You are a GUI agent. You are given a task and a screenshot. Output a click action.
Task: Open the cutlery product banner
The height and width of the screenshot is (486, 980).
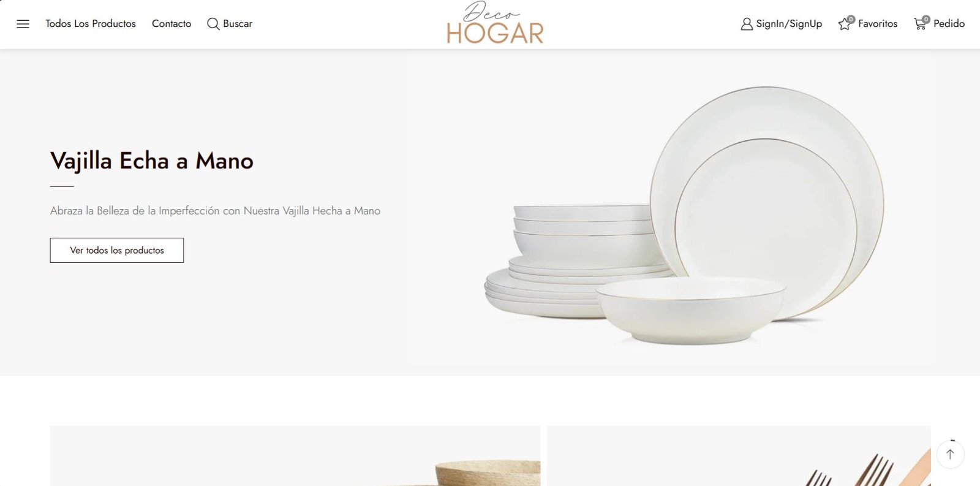pyautogui.click(x=739, y=456)
